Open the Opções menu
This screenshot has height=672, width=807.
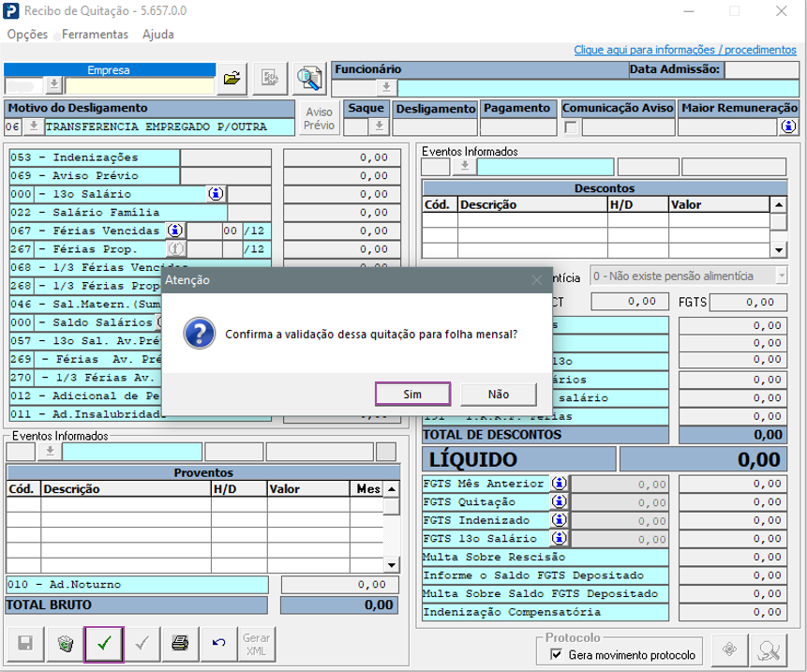pos(27,34)
